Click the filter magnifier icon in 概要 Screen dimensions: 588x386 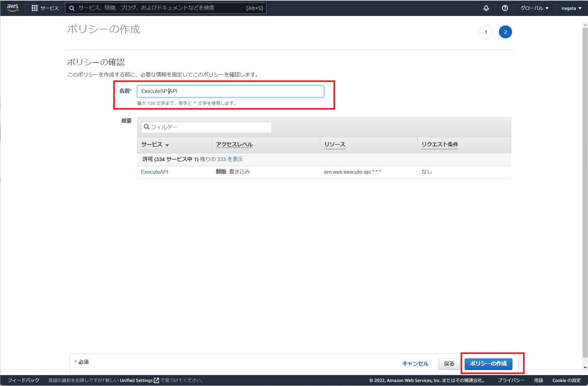pyautogui.click(x=147, y=127)
